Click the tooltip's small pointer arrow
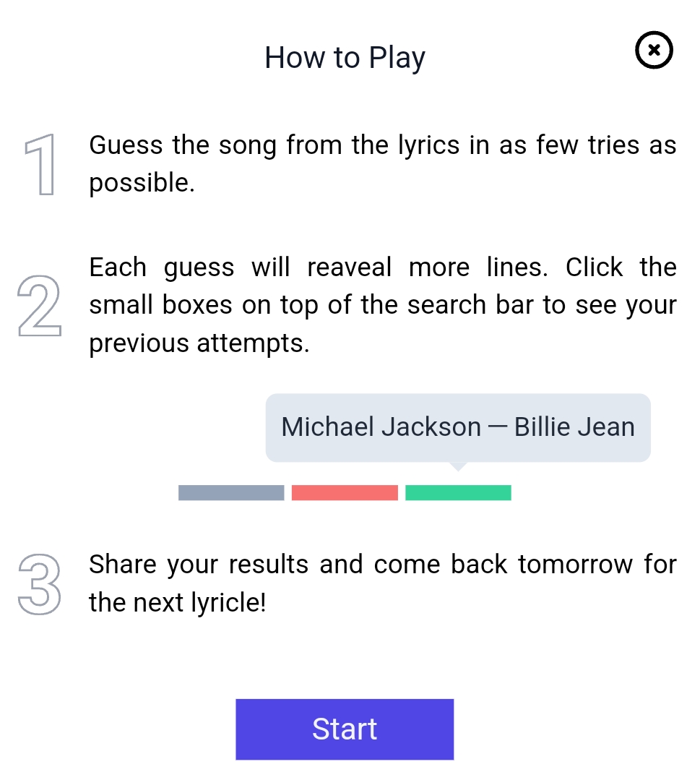The width and height of the screenshot is (700, 780). [458, 466]
